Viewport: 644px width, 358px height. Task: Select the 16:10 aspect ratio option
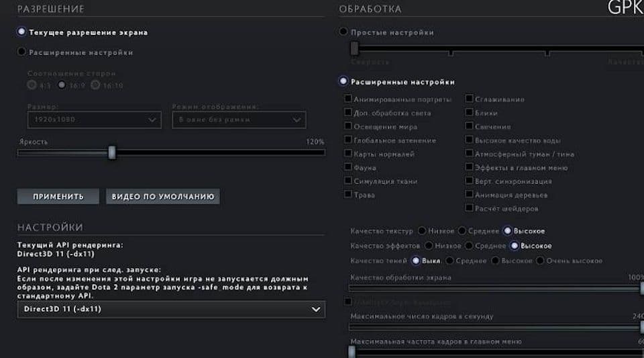click(x=95, y=85)
